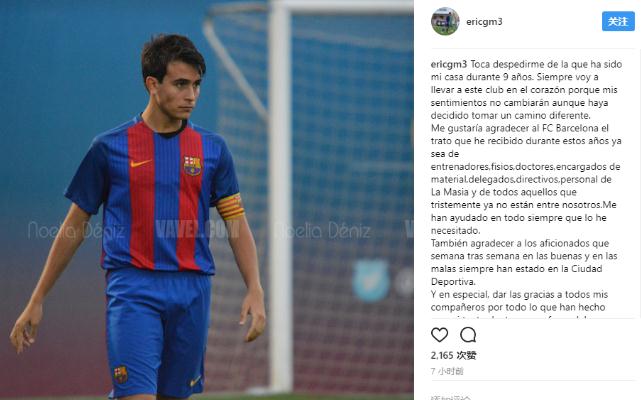The image size is (641, 400).
Task: Click the Nike swoosh on the shorts
Action: point(195,382)
